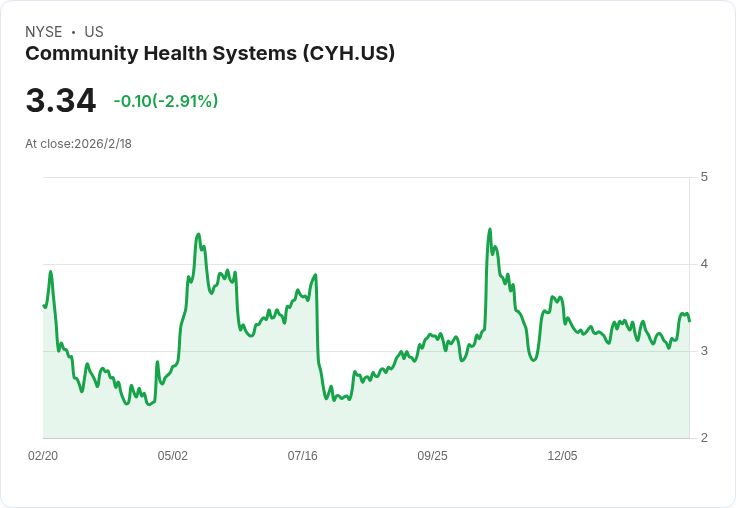Click the 5 price axis label
736x508 pixels.
pyautogui.click(x=704, y=177)
